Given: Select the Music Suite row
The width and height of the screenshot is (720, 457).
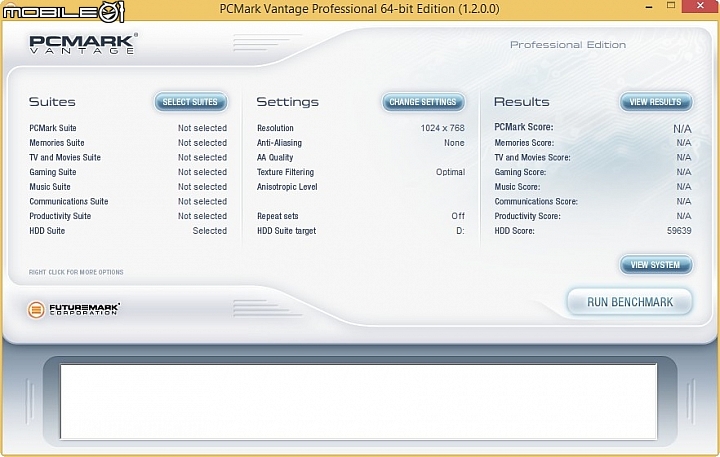Looking at the screenshot, I should (x=128, y=187).
